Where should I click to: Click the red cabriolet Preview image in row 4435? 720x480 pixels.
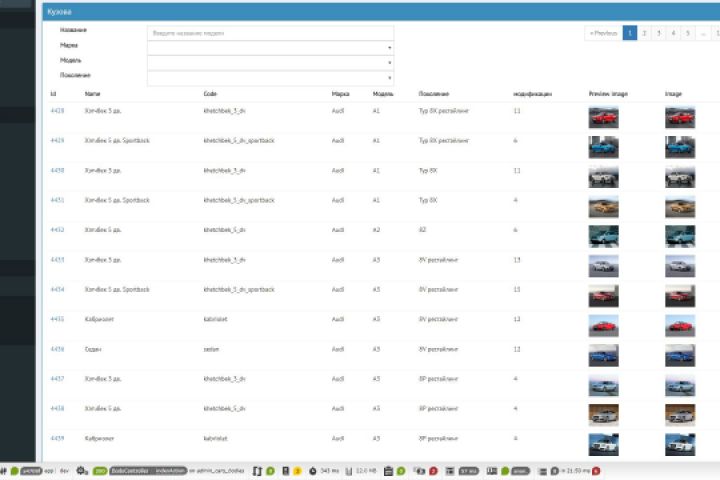(x=603, y=326)
